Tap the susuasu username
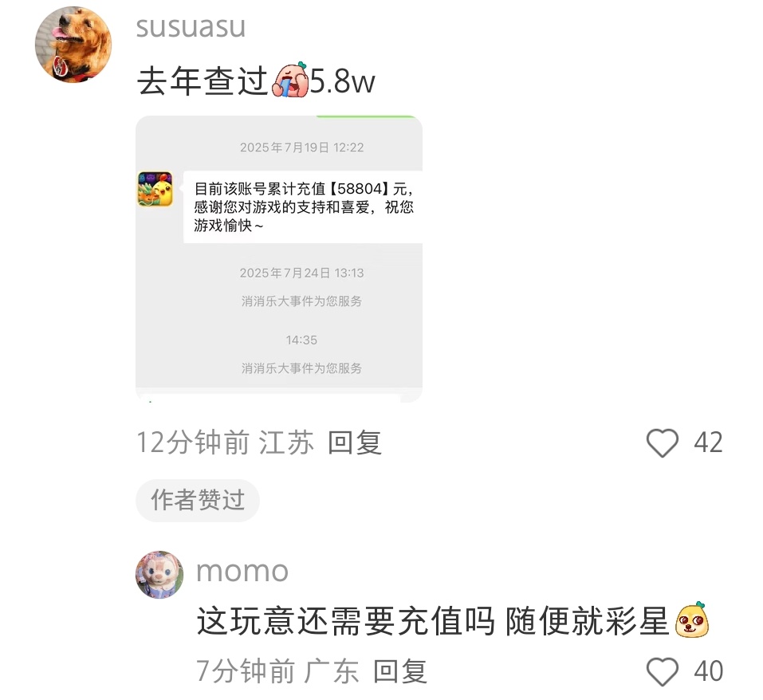 pos(191,27)
